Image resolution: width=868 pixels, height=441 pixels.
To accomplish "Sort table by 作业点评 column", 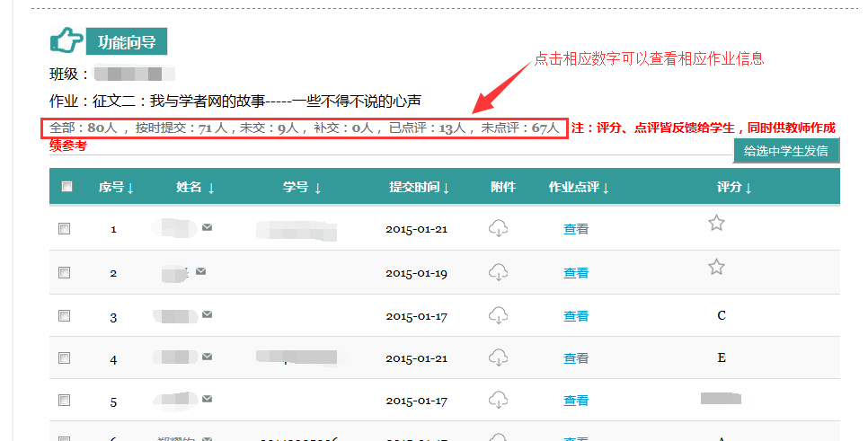I will click(x=579, y=188).
